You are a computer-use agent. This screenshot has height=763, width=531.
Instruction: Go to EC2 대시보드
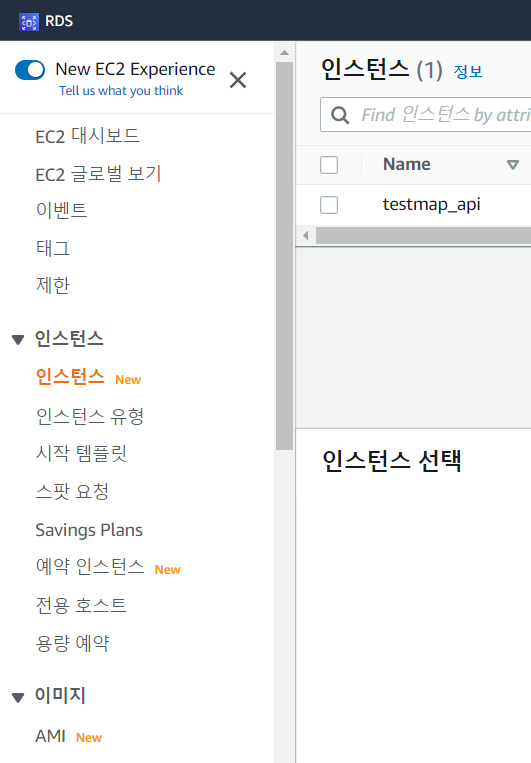[88, 136]
